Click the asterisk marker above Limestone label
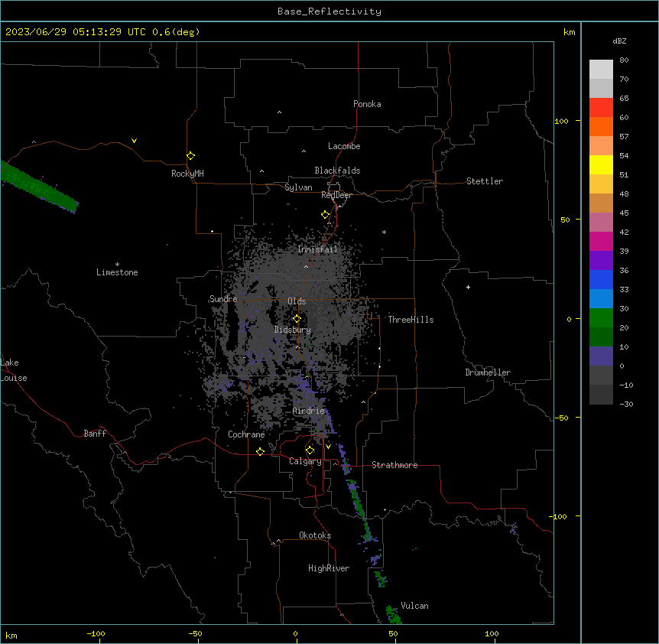Viewport: 659px width, 644px height. pos(117,265)
